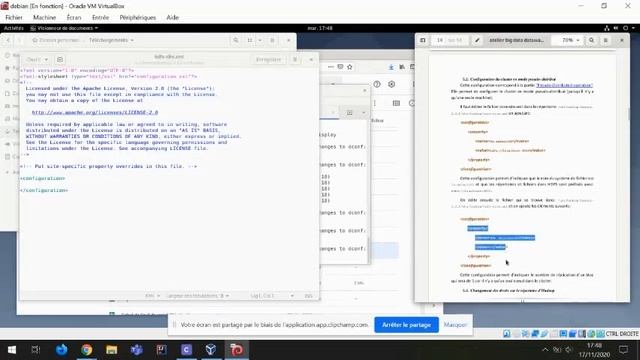Toggle the file manager list/grid view icon
This screenshot has width=640, height=360.
click(x=250, y=40)
